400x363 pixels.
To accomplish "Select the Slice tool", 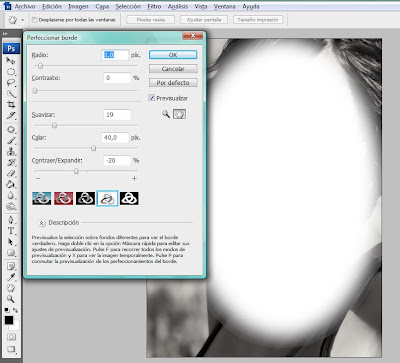I will [11, 116].
